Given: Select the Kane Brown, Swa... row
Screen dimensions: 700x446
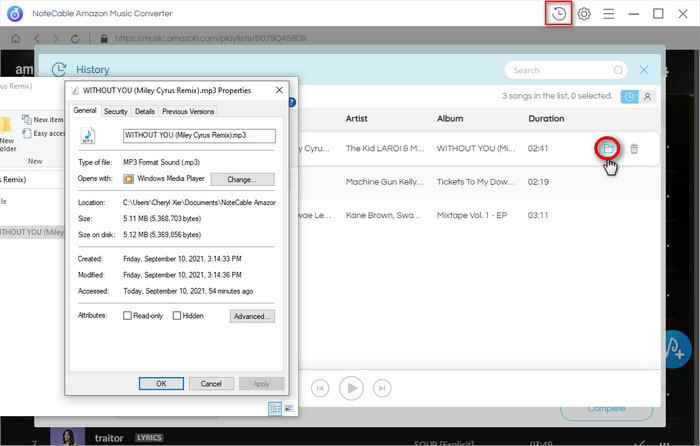Looking at the screenshot, I should [478, 216].
